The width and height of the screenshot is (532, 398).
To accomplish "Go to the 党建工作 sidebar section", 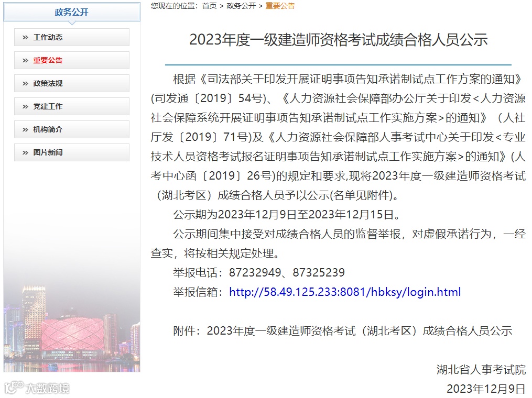I will (72, 106).
